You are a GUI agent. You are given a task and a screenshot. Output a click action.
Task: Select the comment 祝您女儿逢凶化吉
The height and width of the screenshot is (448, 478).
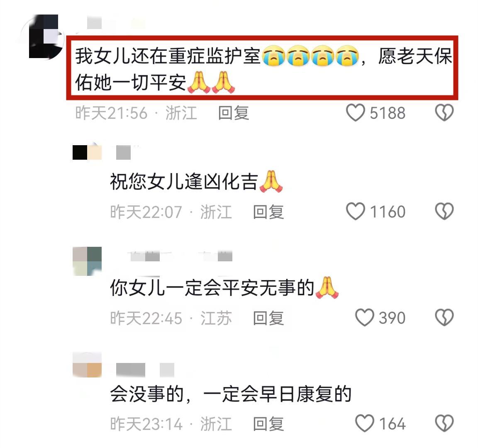click(x=196, y=182)
